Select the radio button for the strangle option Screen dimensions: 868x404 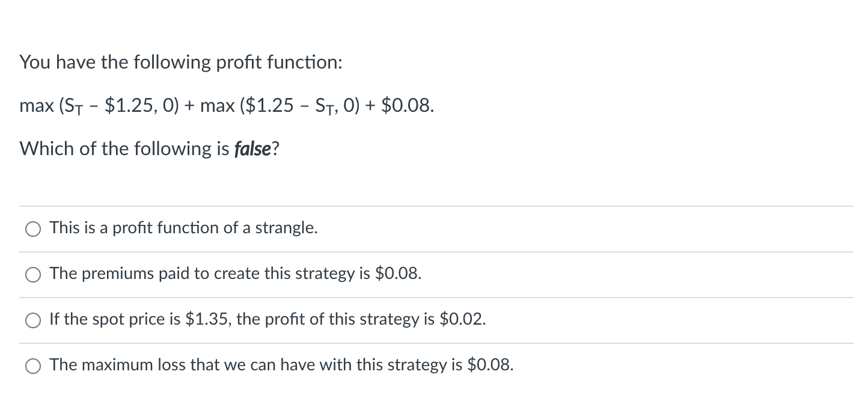point(33,228)
